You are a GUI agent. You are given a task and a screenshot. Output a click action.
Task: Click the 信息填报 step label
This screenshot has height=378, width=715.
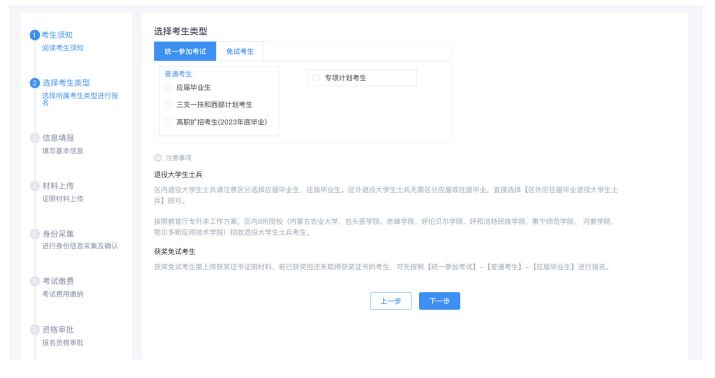(58, 138)
